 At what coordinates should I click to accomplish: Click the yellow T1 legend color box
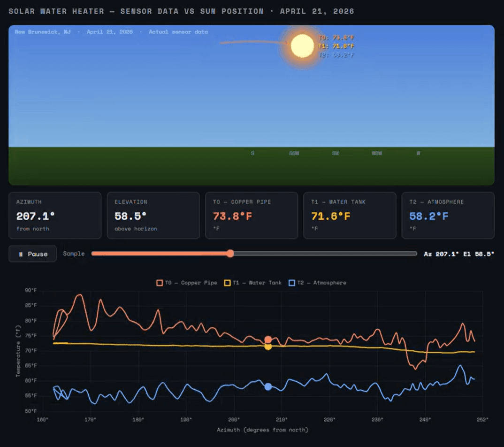click(227, 283)
